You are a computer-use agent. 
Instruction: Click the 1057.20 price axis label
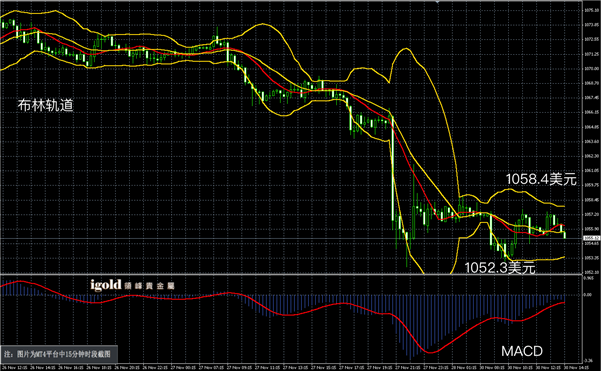click(592, 214)
